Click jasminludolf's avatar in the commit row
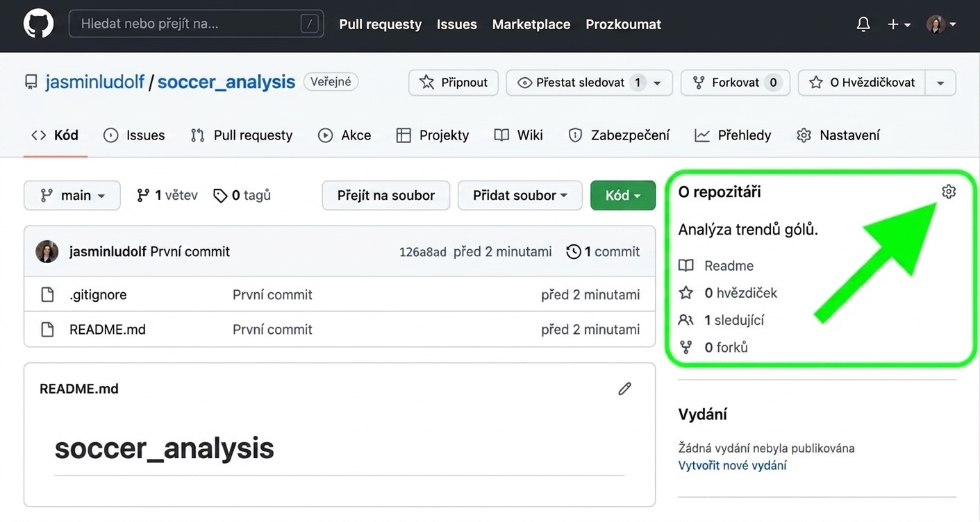980x522 pixels. (x=47, y=252)
